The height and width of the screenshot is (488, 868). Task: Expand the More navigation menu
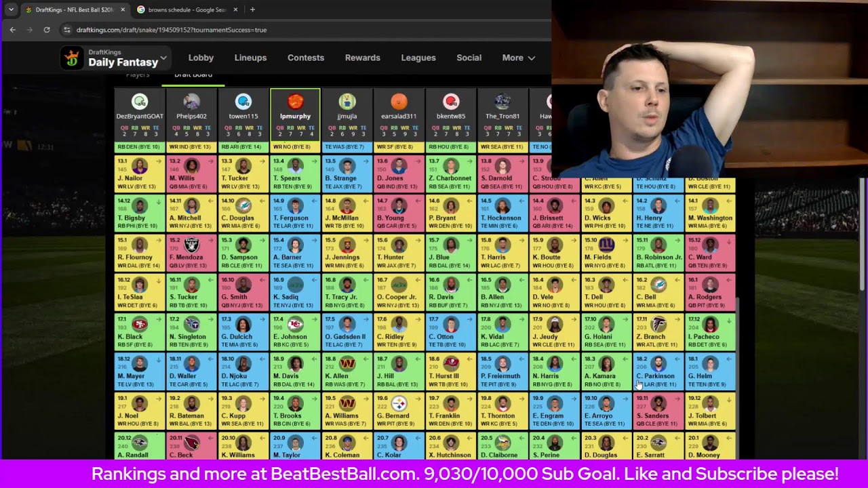tap(519, 58)
